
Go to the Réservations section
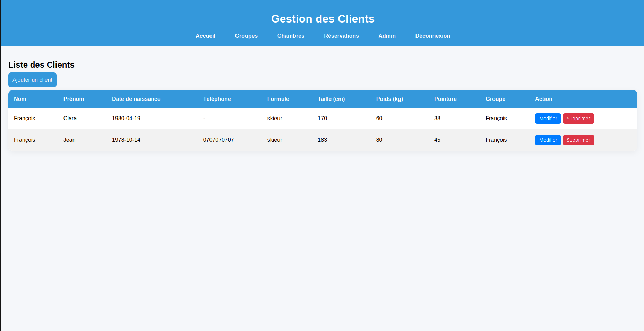[341, 36]
